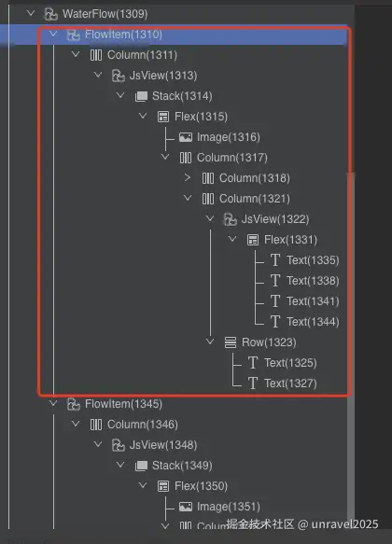The height and width of the screenshot is (544, 392).
Task: Click the Image(1316) picture icon
Action: click(x=186, y=137)
